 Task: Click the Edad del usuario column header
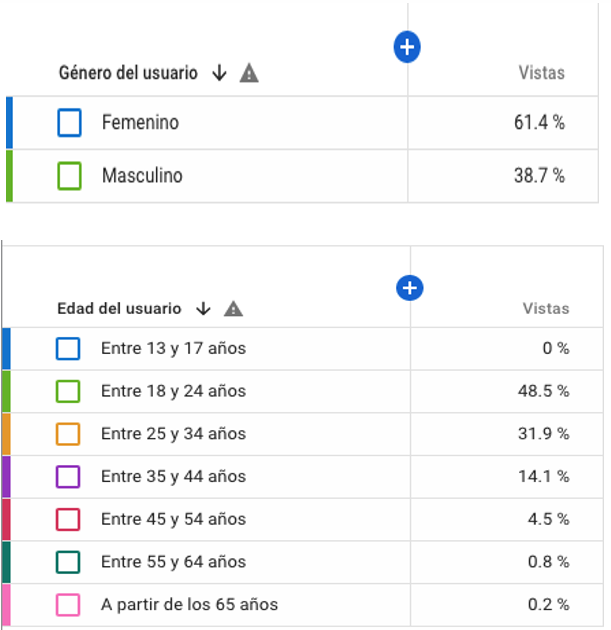(119, 309)
